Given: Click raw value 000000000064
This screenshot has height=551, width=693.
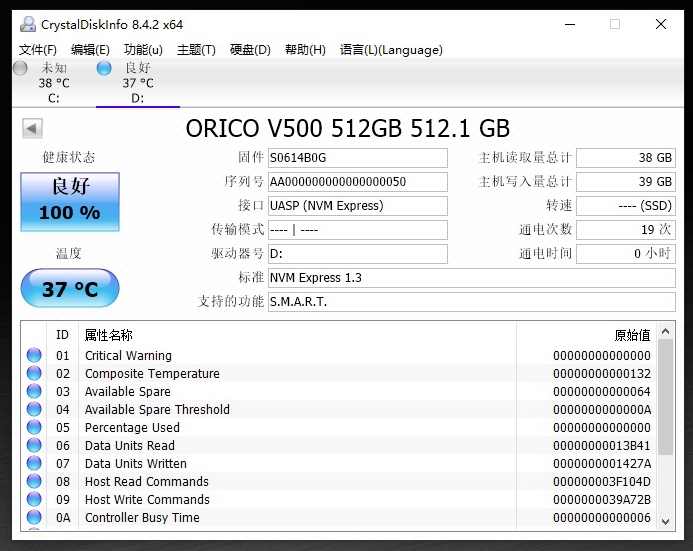Looking at the screenshot, I should pyautogui.click(x=602, y=391).
